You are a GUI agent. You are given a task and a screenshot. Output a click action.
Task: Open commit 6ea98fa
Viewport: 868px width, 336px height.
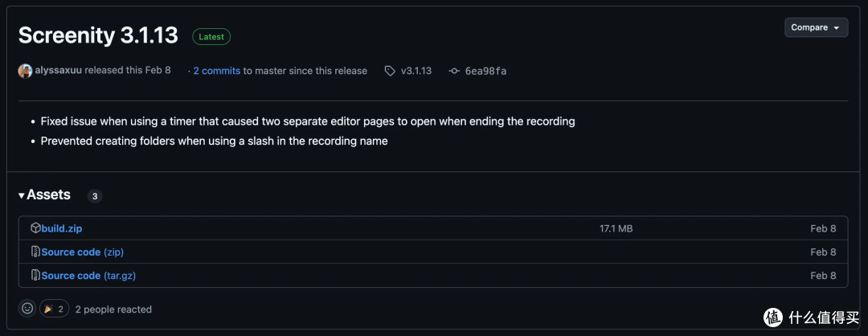pyautogui.click(x=485, y=71)
